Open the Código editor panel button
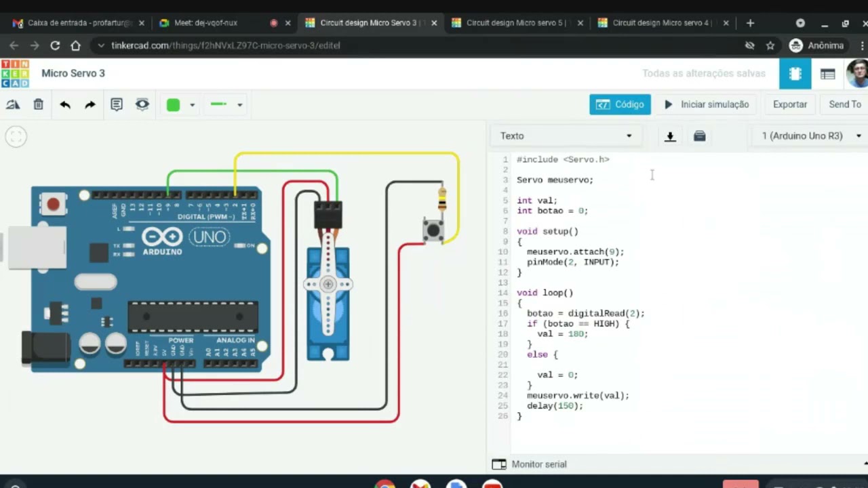The image size is (868, 488). coord(620,104)
